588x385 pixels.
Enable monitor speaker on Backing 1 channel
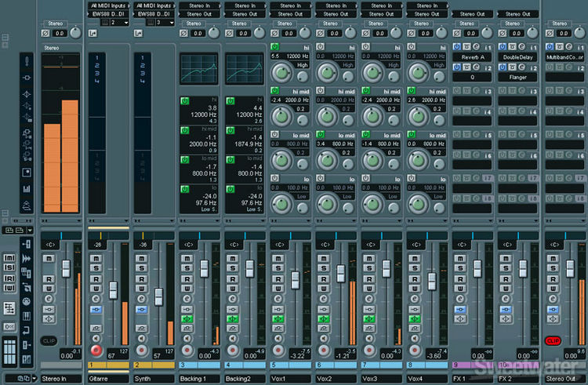tap(187, 339)
